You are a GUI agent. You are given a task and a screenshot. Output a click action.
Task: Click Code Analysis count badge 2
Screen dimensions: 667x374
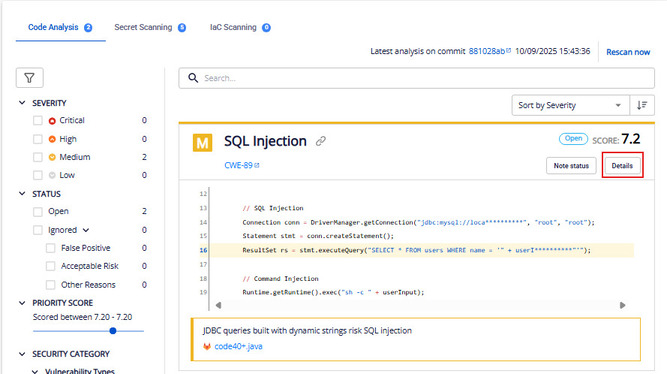(x=88, y=28)
